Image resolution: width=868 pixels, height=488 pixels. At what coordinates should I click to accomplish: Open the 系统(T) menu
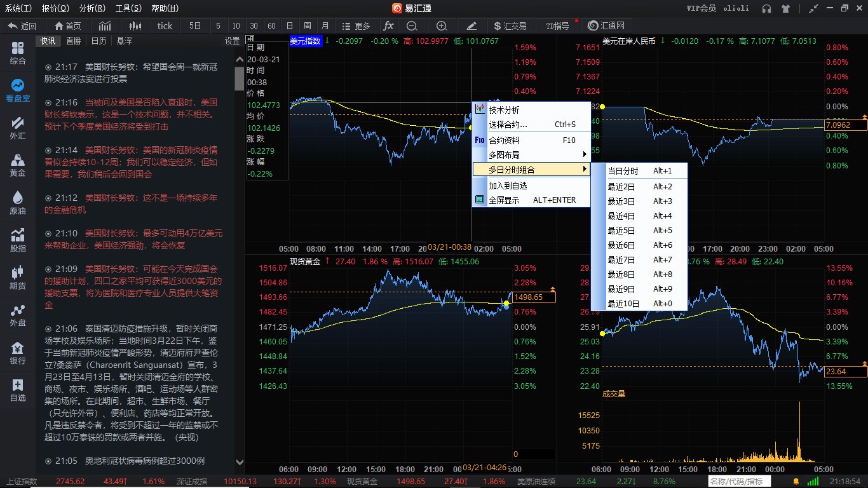point(18,8)
